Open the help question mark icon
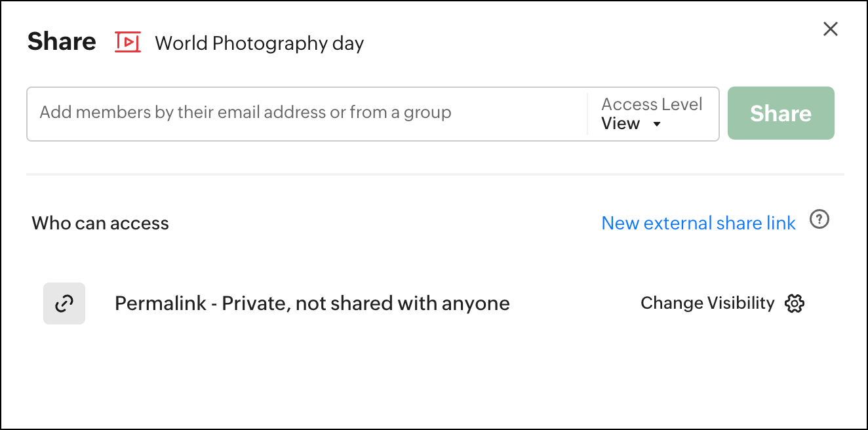The height and width of the screenshot is (430, 868). [819, 220]
